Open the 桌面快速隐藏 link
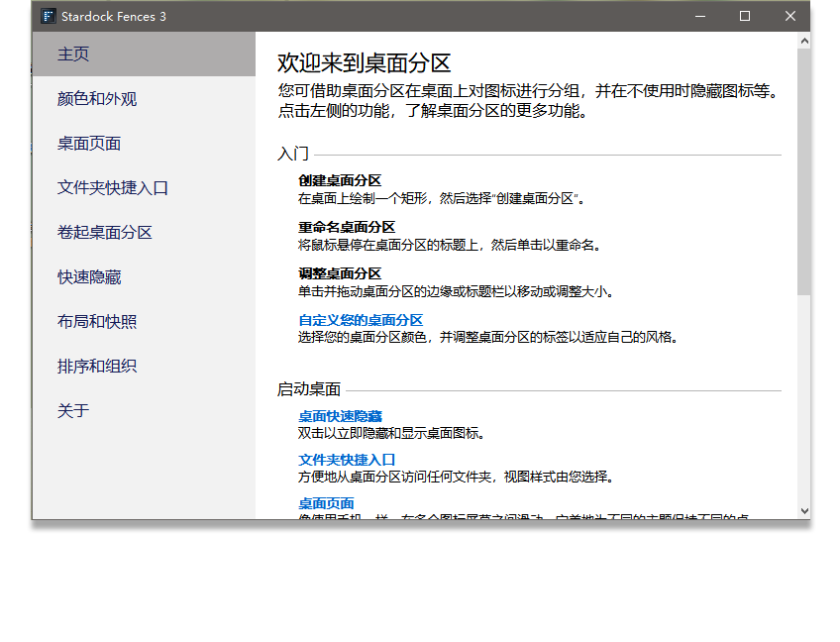Viewport: 840px width, 642px height. pos(340,416)
